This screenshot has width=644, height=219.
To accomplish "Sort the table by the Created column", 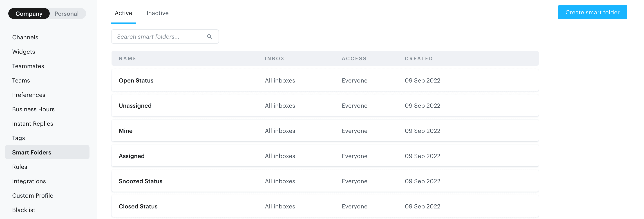I will (x=419, y=58).
